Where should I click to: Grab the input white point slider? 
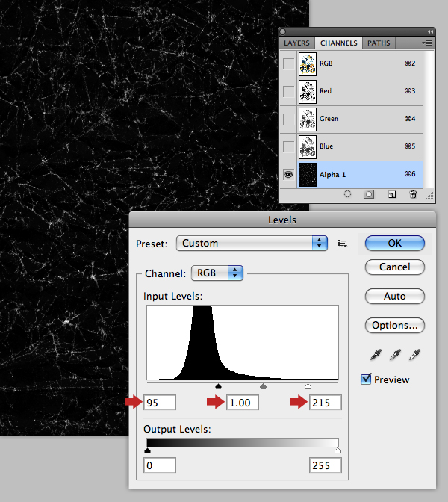tap(308, 386)
